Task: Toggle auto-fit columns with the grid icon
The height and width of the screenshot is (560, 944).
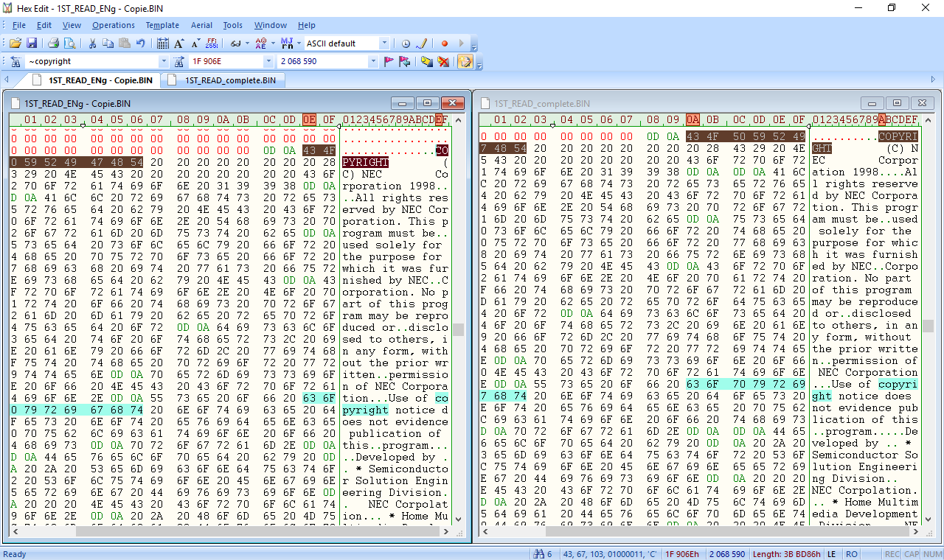Action: click(163, 43)
